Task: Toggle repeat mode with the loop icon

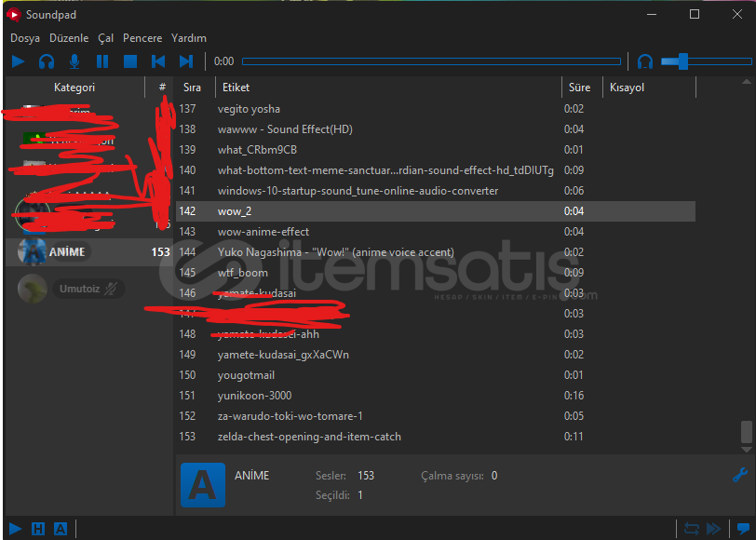Action: pos(692,529)
